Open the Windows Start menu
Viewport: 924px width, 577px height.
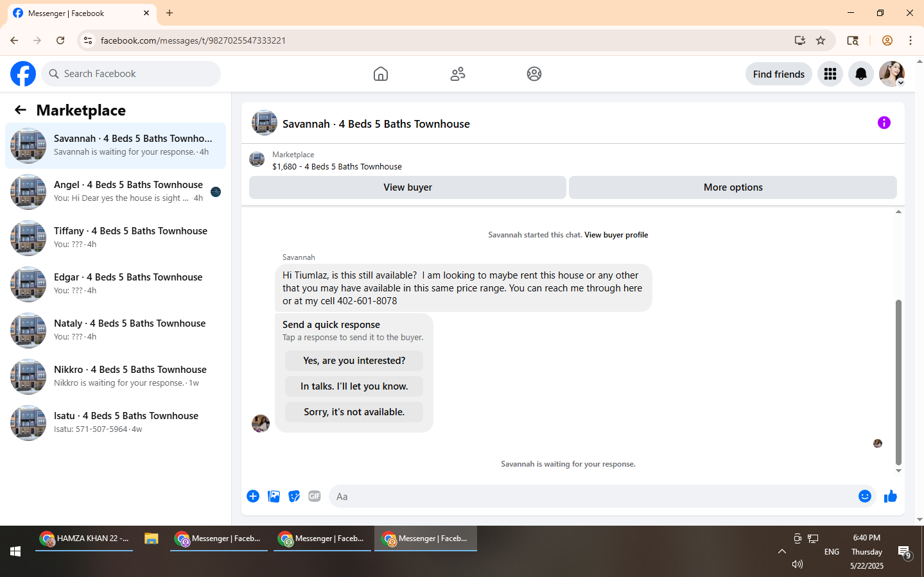click(x=15, y=551)
